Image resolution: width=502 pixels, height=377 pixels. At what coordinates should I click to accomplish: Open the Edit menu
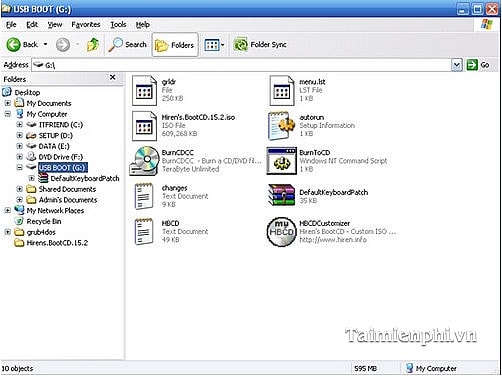tap(32, 25)
